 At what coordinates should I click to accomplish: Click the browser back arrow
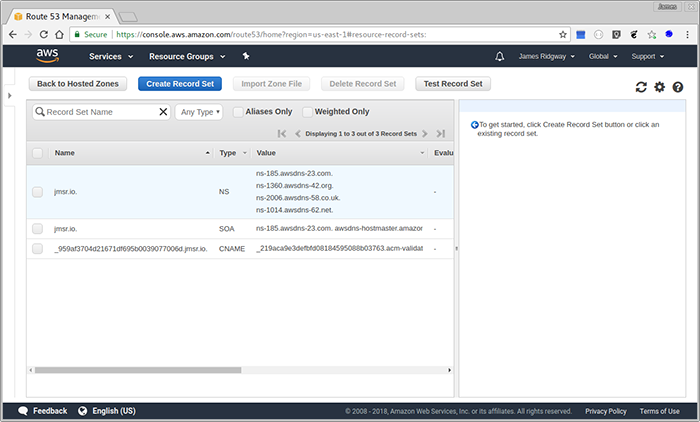tap(13, 34)
